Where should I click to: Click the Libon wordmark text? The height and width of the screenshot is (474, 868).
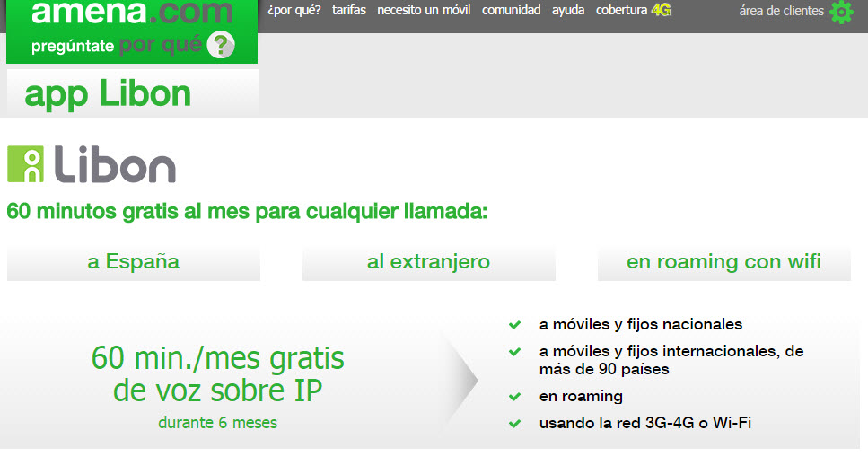[115, 164]
